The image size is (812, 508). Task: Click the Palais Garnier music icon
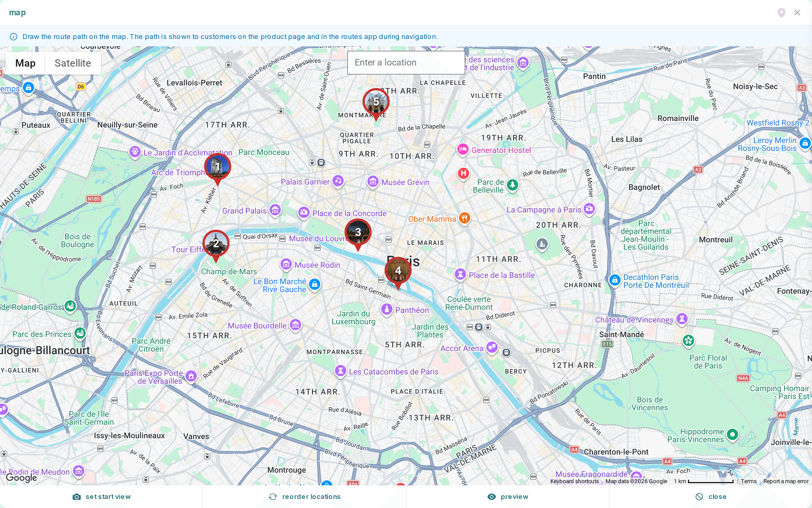(x=338, y=181)
